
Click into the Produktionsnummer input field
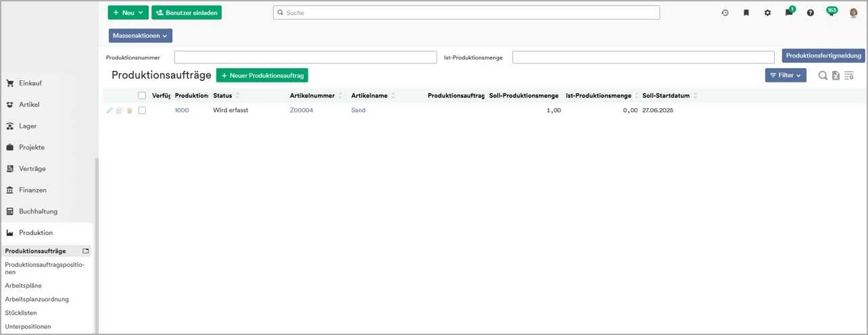point(305,57)
